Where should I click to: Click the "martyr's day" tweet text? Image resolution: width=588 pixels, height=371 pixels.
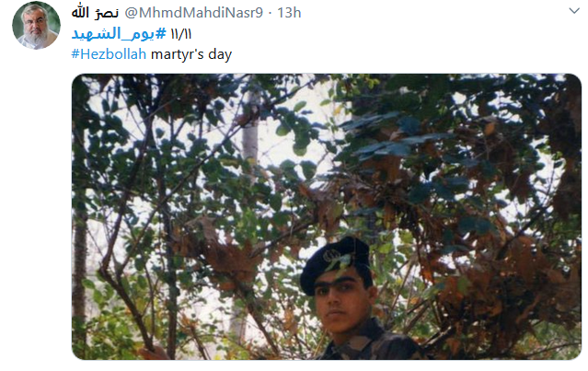tap(191, 54)
